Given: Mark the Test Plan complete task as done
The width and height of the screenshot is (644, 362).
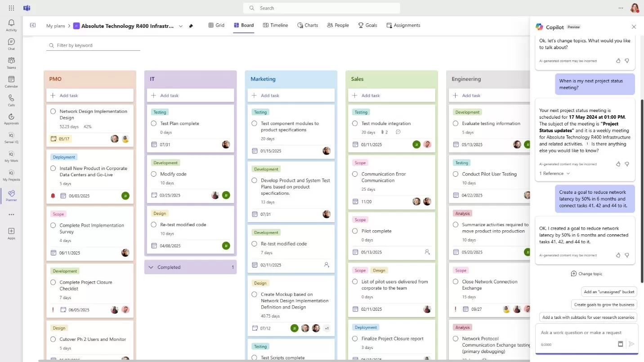Looking at the screenshot, I should (x=154, y=123).
